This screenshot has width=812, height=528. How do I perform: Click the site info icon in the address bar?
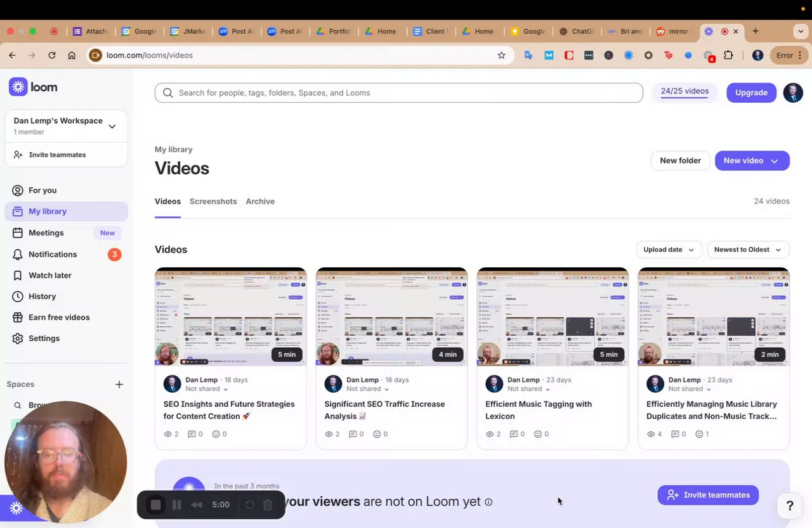click(x=95, y=55)
